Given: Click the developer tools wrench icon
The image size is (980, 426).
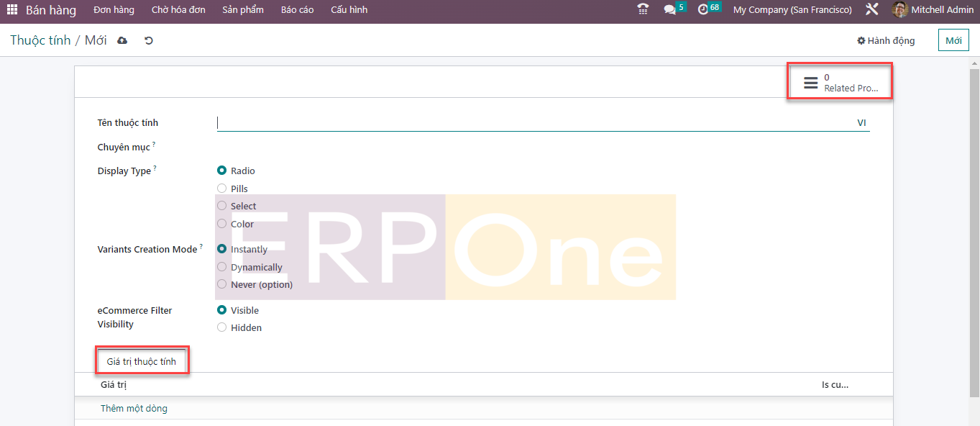Looking at the screenshot, I should point(872,10).
